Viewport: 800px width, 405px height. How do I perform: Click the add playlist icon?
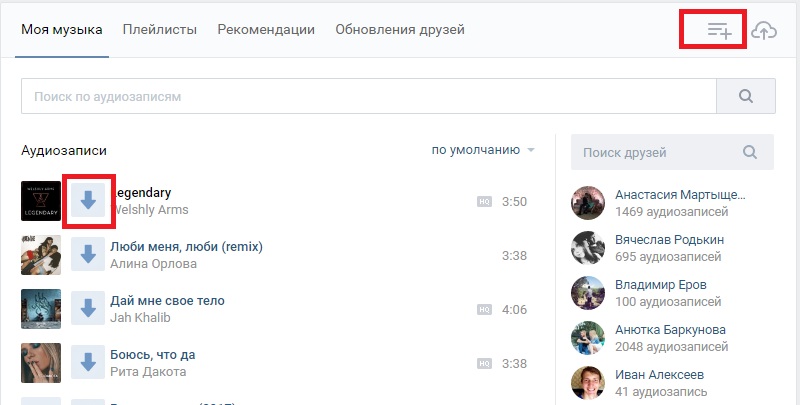(x=719, y=31)
